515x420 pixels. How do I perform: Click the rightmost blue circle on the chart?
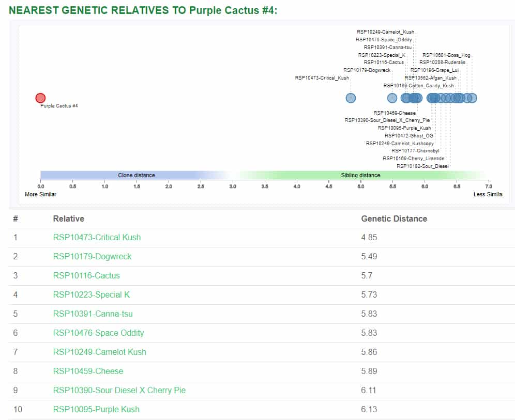(472, 98)
